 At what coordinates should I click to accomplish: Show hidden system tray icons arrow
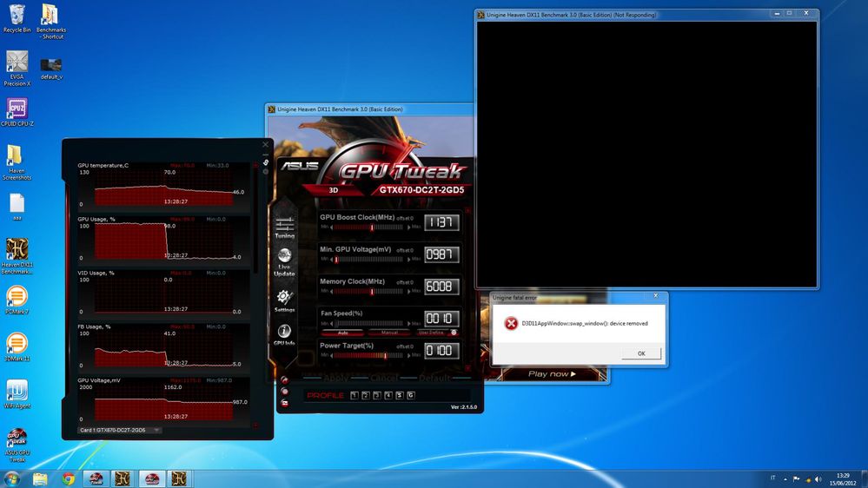(x=785, y=479)
